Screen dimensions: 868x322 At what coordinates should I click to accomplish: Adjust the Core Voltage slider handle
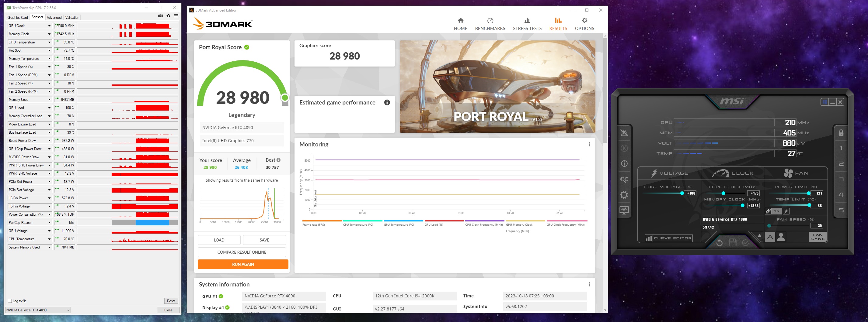point(682,193)
